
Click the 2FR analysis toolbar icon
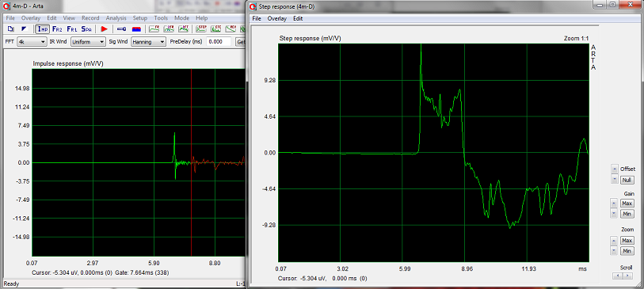point(169,29)
